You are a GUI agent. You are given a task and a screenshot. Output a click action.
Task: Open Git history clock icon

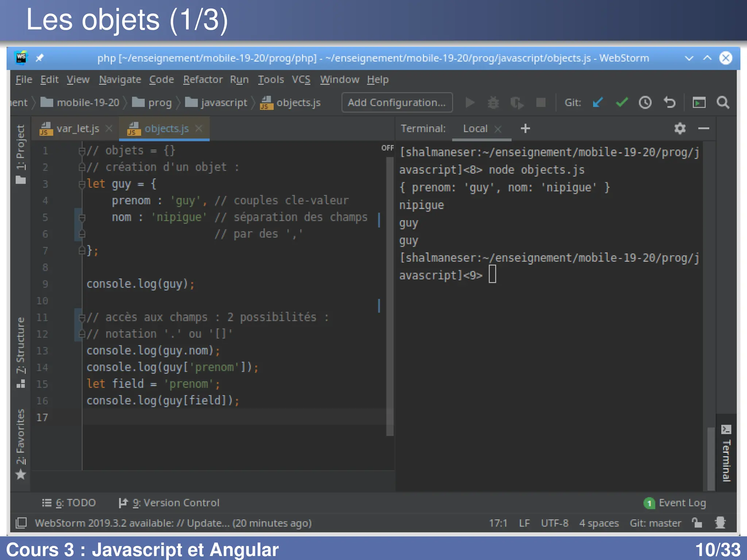pos(645,102)
